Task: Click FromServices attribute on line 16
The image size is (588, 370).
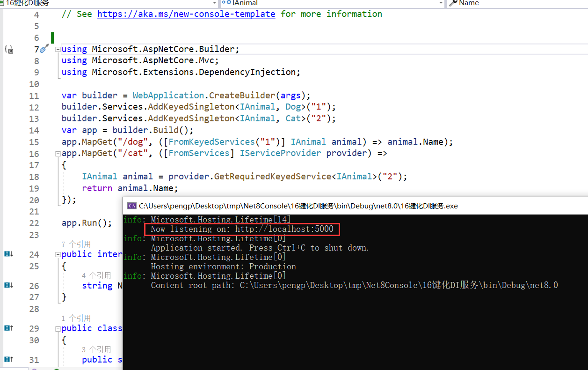Action: (x=199, y=153)
